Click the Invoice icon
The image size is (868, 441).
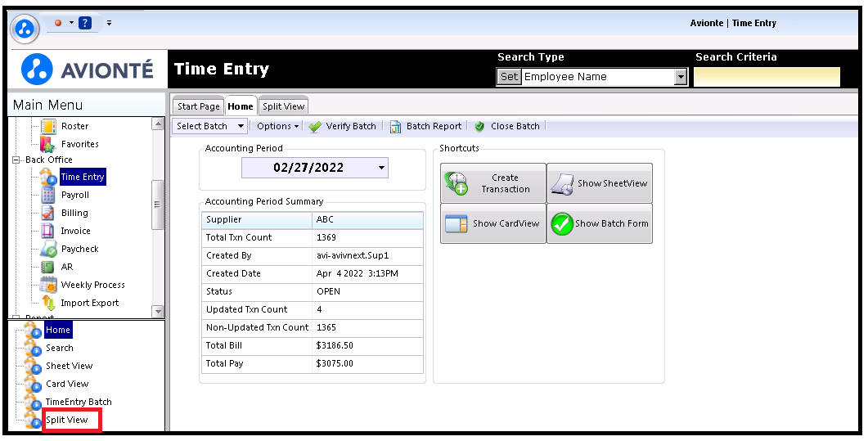[48, 231]
